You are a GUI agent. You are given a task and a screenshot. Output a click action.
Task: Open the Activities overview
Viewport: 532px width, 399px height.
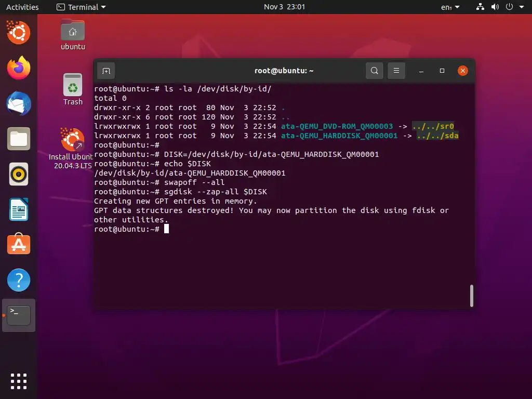coord(22,7)
